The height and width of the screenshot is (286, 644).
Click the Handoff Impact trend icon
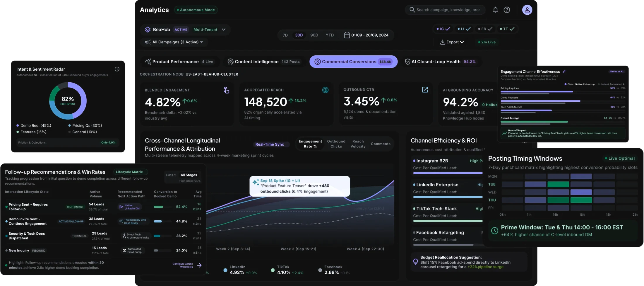tap(504, 133)
